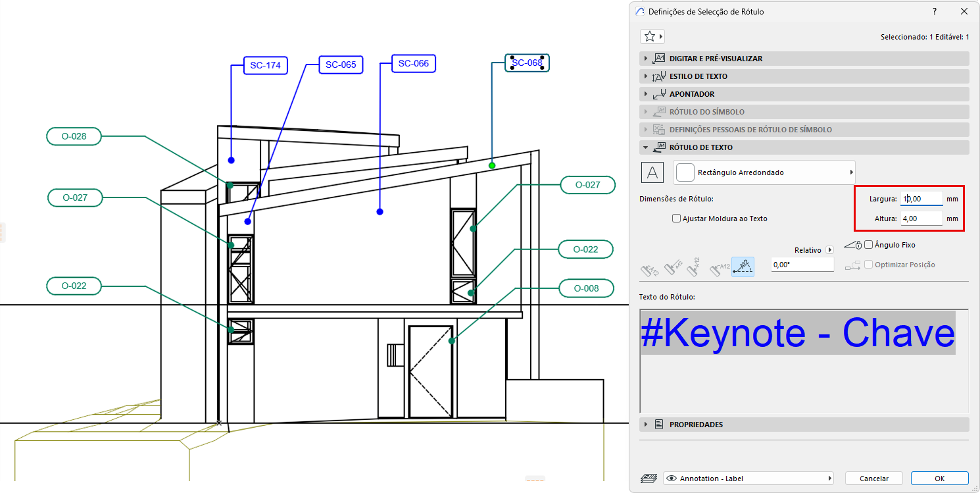Image resolution: width=980 pixels, height=493 pixels.
Task: Click the green pointer dot of O-028
Action: point(230,186)
